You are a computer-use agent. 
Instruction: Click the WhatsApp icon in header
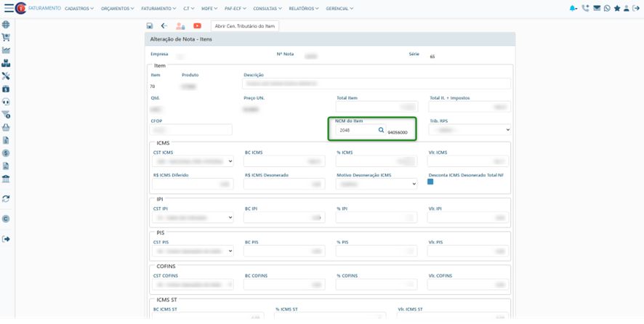coord(607,8)
